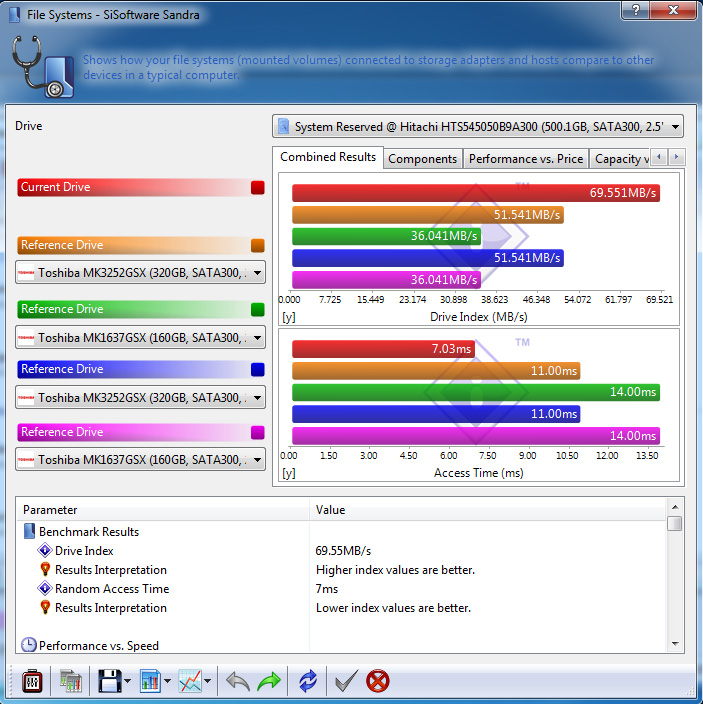Click the green Reference Drive color swatch
The width and height of the screenshot is (703, 704).
coord(258,309)
